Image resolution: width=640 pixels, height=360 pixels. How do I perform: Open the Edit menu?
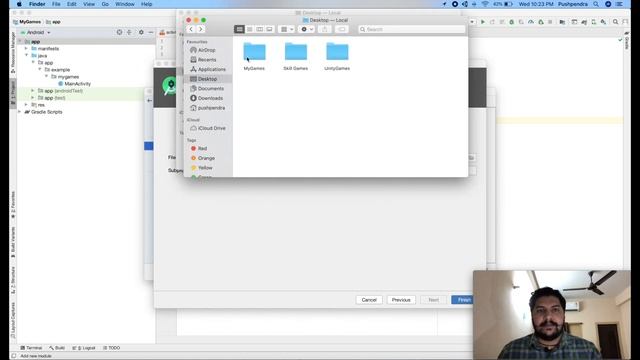71,4
